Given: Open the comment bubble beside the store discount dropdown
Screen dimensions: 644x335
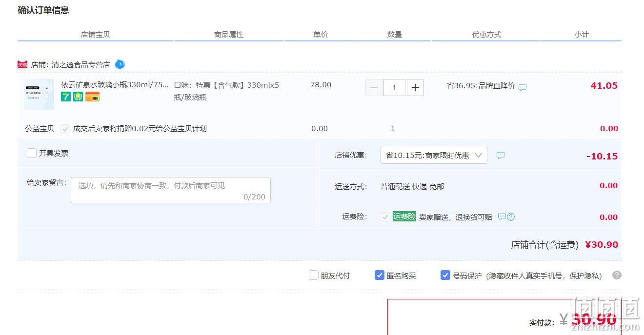Looking at the screenshot, I should point(501,155).
